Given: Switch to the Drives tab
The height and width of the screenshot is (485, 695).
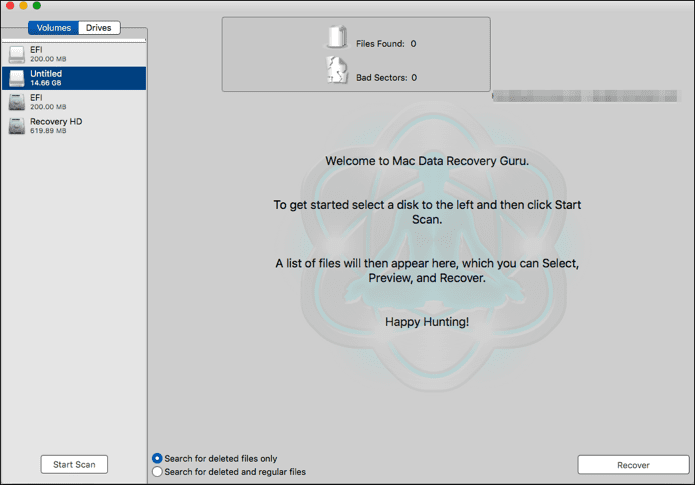Looking at the screenshot, I should coord(99,28).
